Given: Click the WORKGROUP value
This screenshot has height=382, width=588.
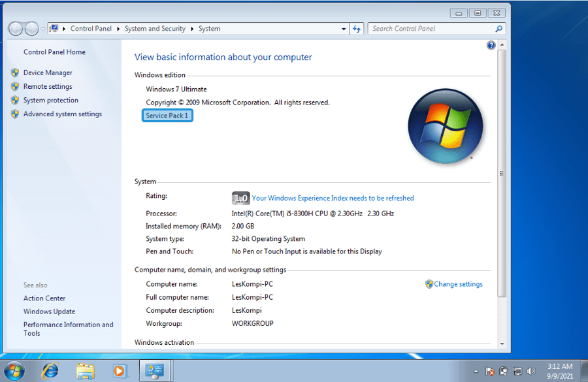Looking at the screenshot, I should click(x=252, y=323).
